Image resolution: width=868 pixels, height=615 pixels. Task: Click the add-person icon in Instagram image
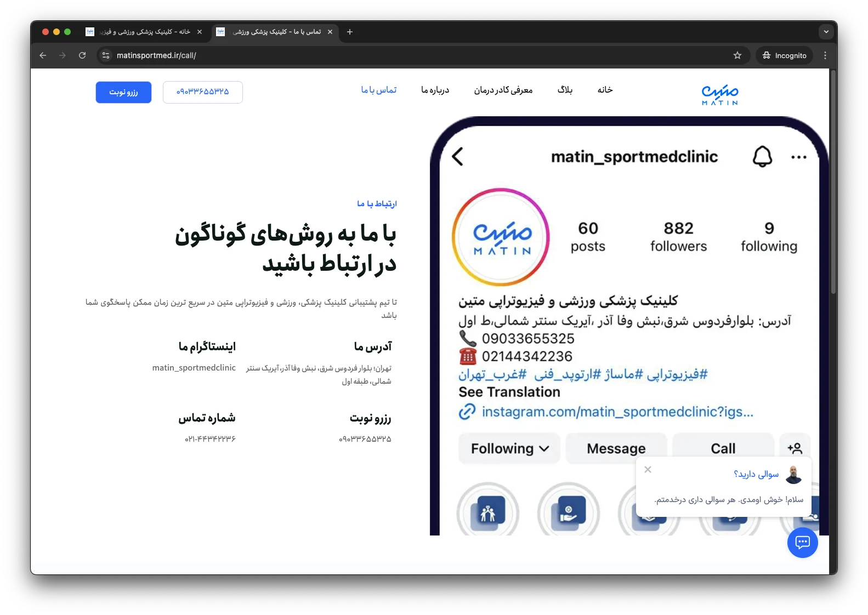[795, 448]
